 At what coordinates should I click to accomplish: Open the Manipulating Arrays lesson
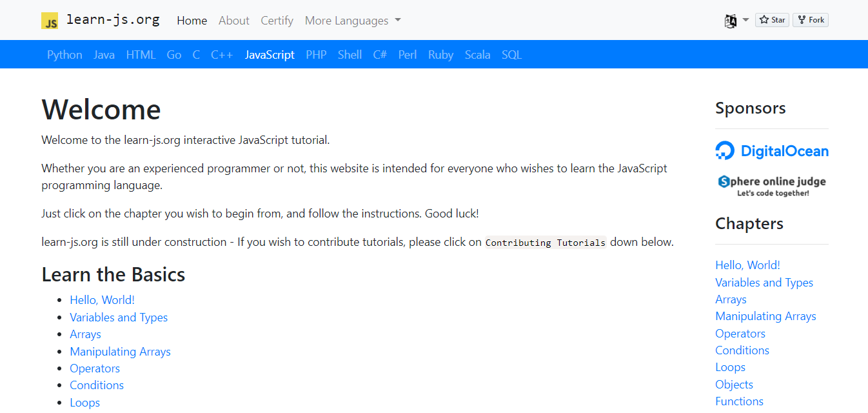(x=120, y=351)
